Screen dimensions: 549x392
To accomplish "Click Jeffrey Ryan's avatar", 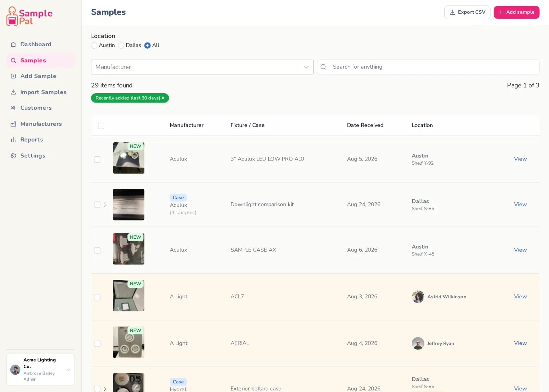I will point(418,343).
